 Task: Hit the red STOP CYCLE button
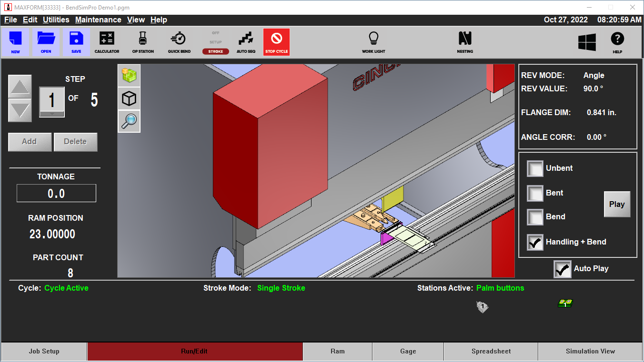pyautogui.click(x=276, y=42)
